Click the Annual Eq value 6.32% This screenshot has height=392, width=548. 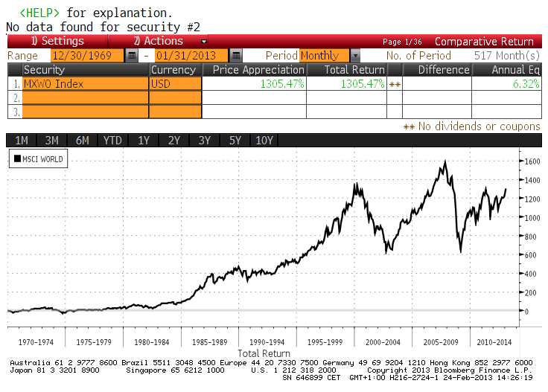pyautogui.click(x=526, y=84)
